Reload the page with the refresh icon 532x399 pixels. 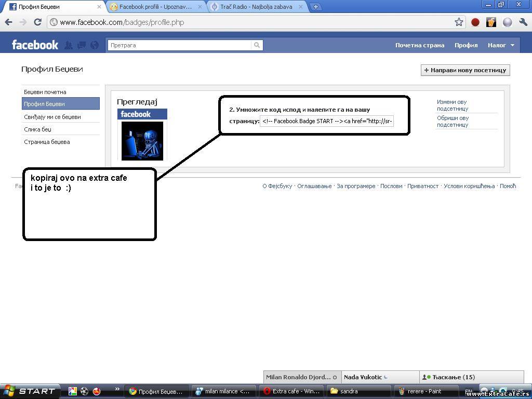coord(37,22)
